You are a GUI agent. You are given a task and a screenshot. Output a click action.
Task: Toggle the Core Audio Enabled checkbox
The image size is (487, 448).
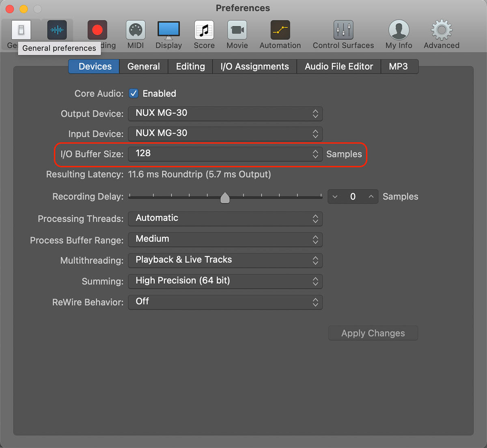pos(134,93)
